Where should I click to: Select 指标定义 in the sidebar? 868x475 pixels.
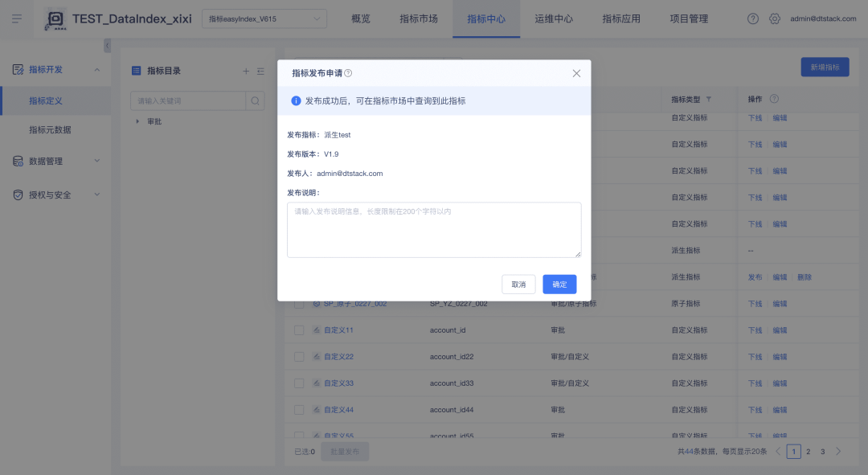click(x=55, y=100)
